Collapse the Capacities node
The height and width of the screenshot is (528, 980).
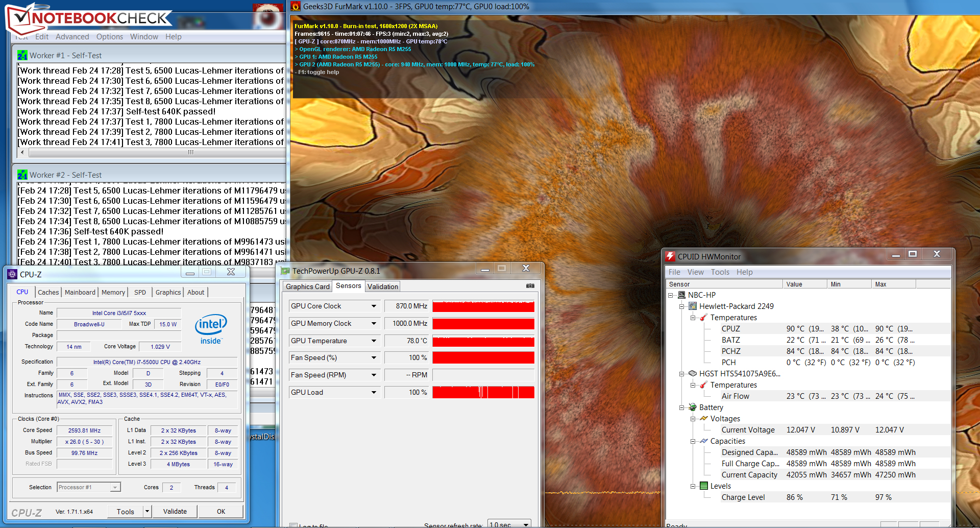(693, 441)
